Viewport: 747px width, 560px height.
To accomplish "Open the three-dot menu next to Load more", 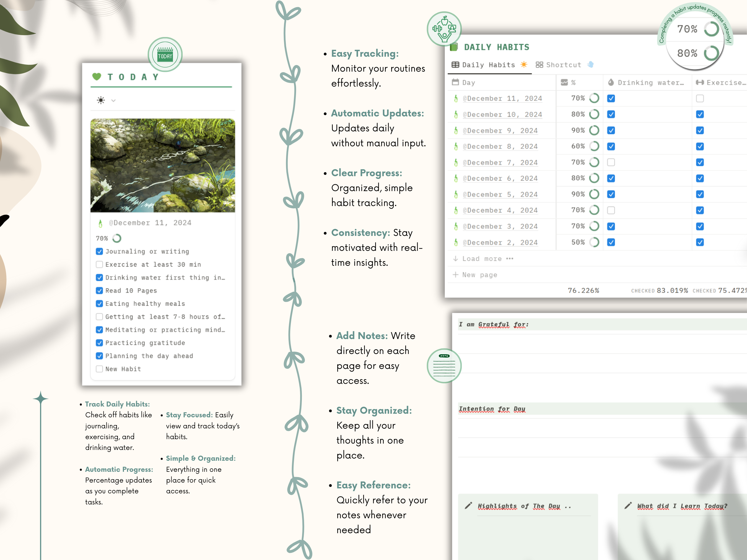I will pos(510,259).
